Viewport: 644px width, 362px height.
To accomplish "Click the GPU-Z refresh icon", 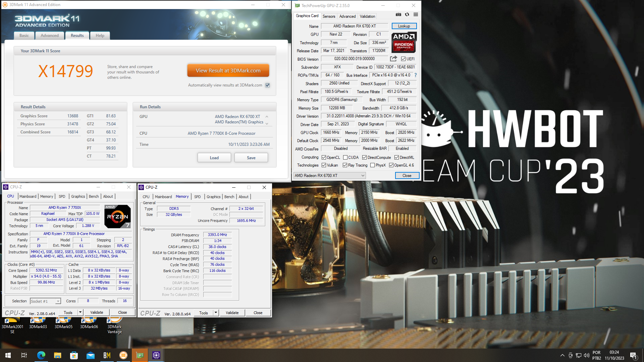I will pos(407,15).
